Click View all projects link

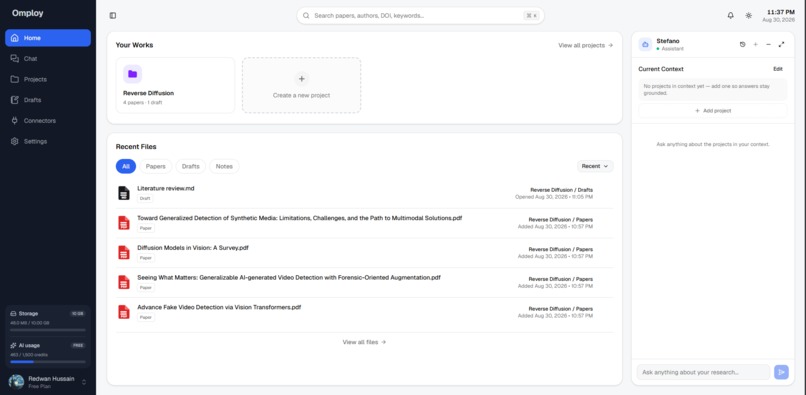585,45
